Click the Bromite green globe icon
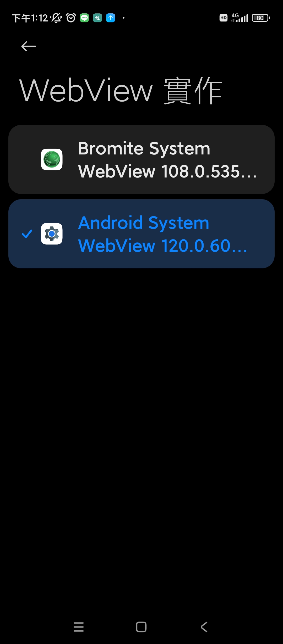283x644 pixels. coord(52,159)
